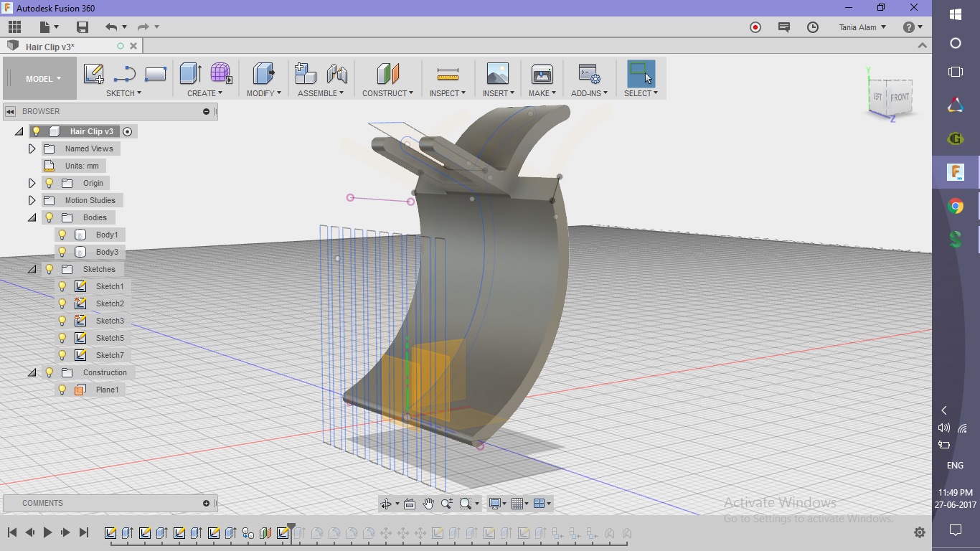Click the Insert image icon
The image size is (980, 551).
pyautogui.click(x=497, y=74)
